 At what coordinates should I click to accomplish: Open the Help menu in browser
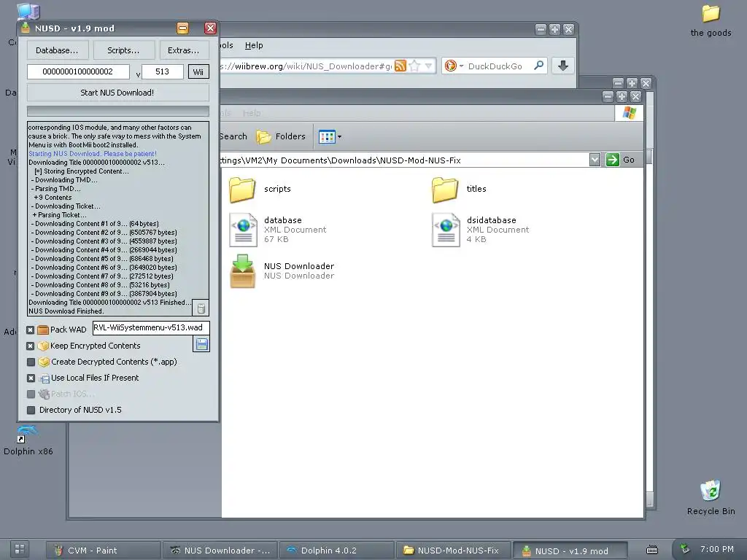254,45
